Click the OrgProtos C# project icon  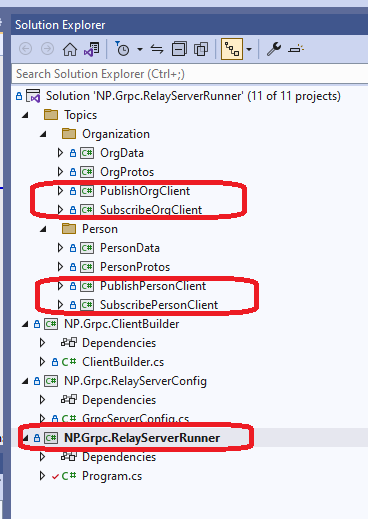pos(87,172)
